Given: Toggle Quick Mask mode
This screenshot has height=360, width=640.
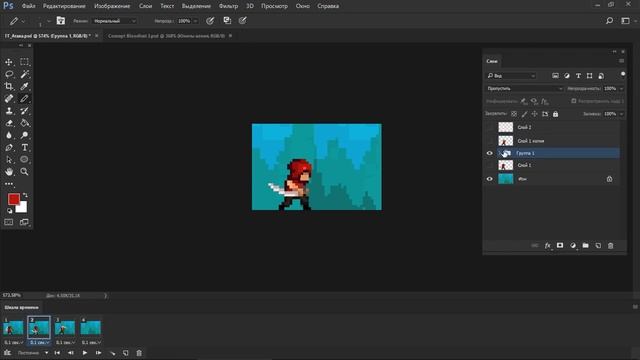Looking at the screenshot, I should tap(9, 222).
